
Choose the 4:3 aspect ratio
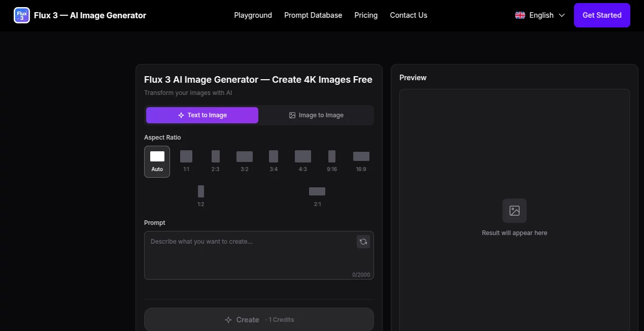(x=303, y=161)
